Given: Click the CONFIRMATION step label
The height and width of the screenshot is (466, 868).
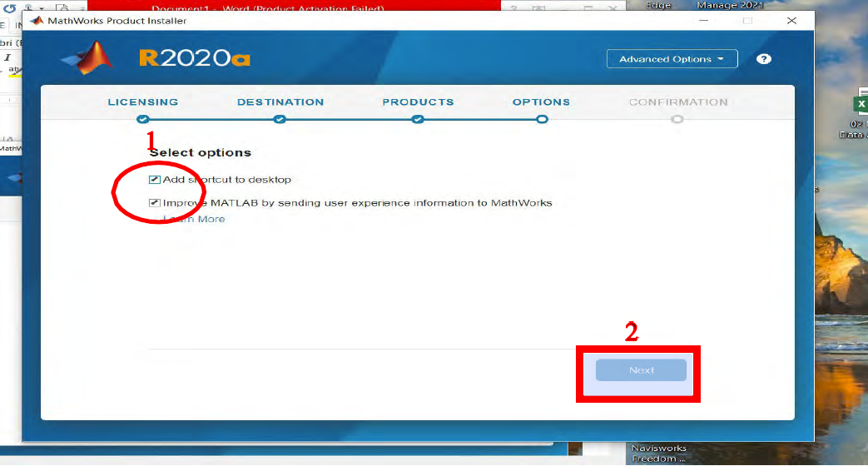Looking at the screenshot, I should [x=678, y=102].
